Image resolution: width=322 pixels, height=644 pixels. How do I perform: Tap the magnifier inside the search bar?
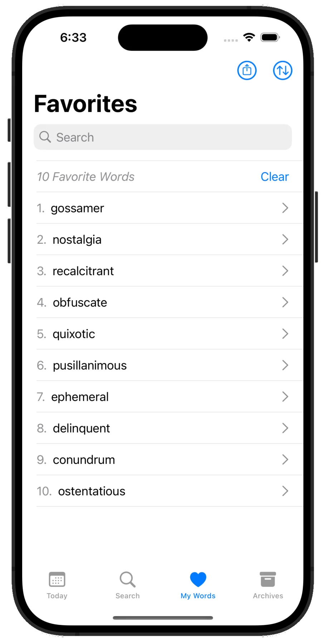45,137
